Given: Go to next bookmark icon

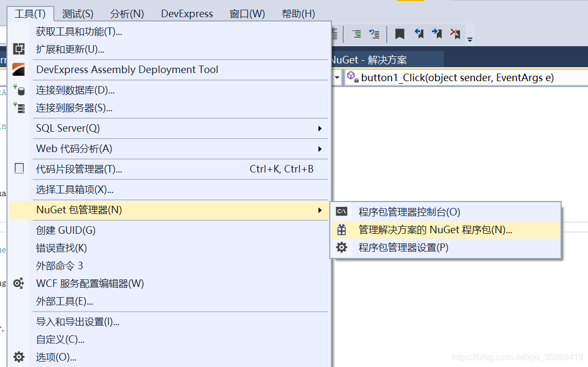Looking at the screenshot, I should pos(437,34).
